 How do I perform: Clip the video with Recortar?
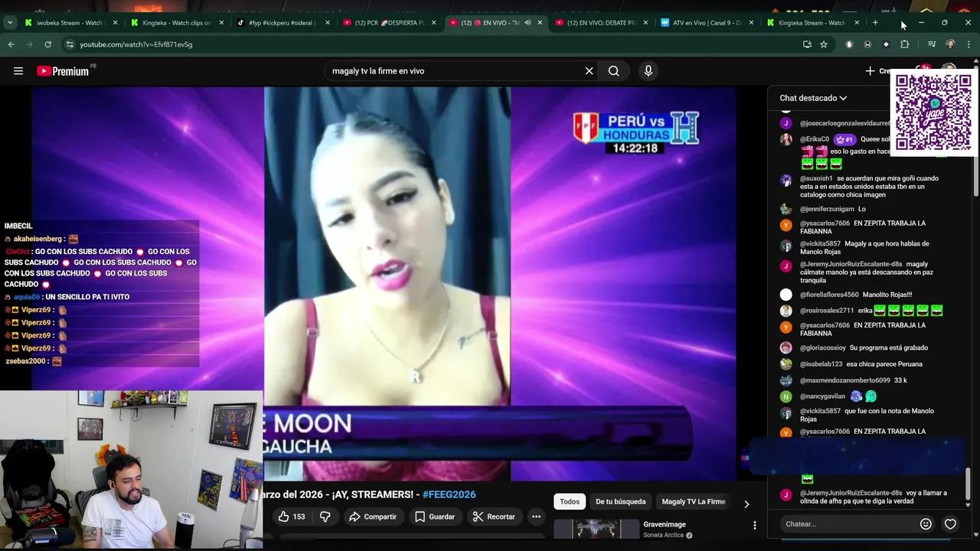(x=494, y=517)
